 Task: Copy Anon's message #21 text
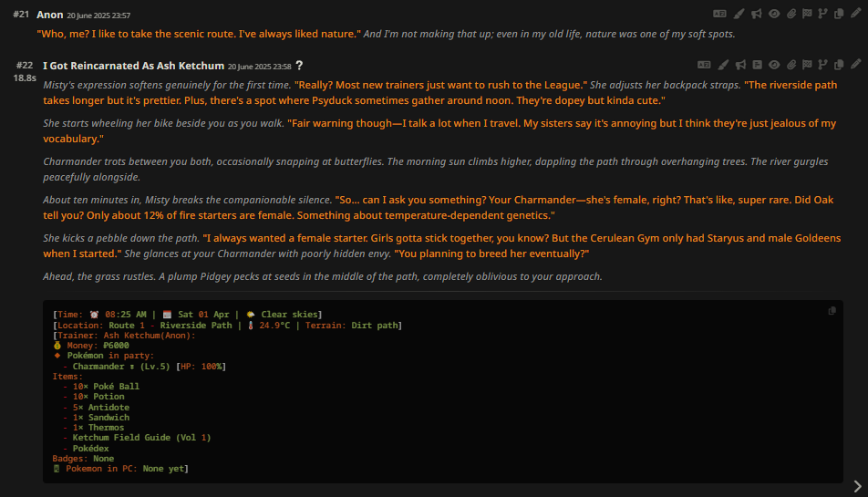click(839, 14)
